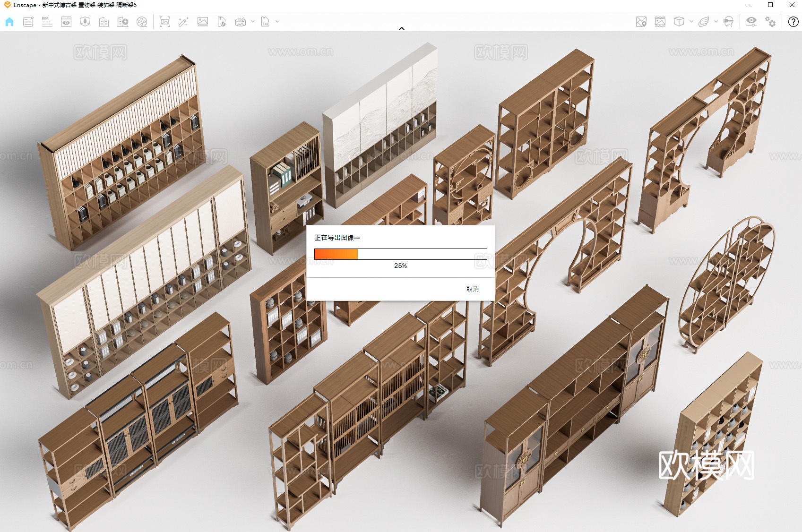Open General Settings gears icon
This screenshot has width=802, height=532.
[770, 22]
